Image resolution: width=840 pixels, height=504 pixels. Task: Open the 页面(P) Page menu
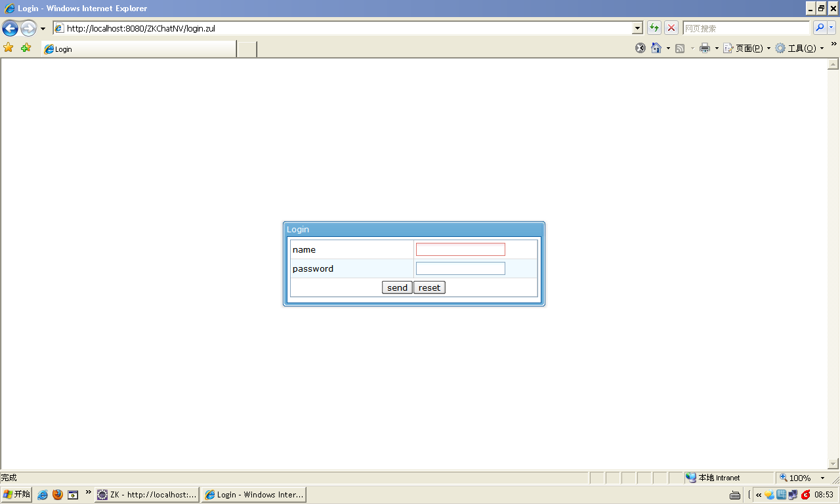[x=747, y=49]
